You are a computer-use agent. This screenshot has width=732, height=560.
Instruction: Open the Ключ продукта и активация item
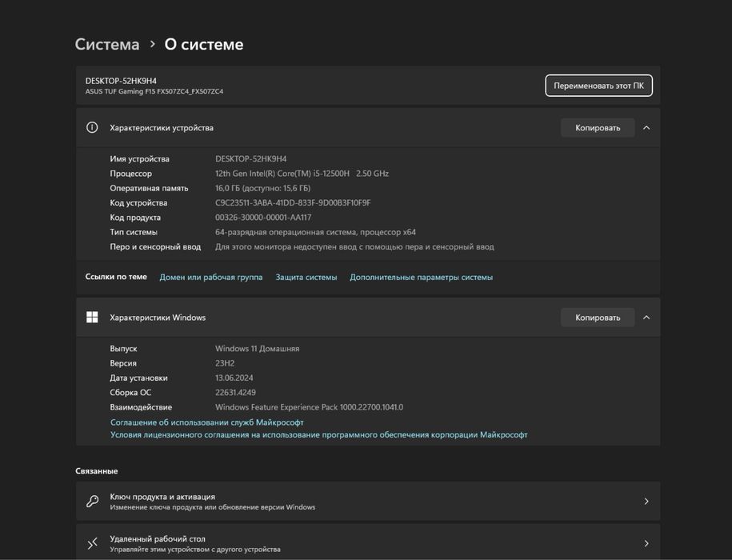(368, 501)
